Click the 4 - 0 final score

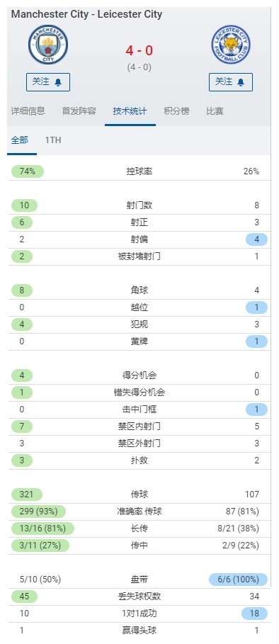[x=139, y=50]
